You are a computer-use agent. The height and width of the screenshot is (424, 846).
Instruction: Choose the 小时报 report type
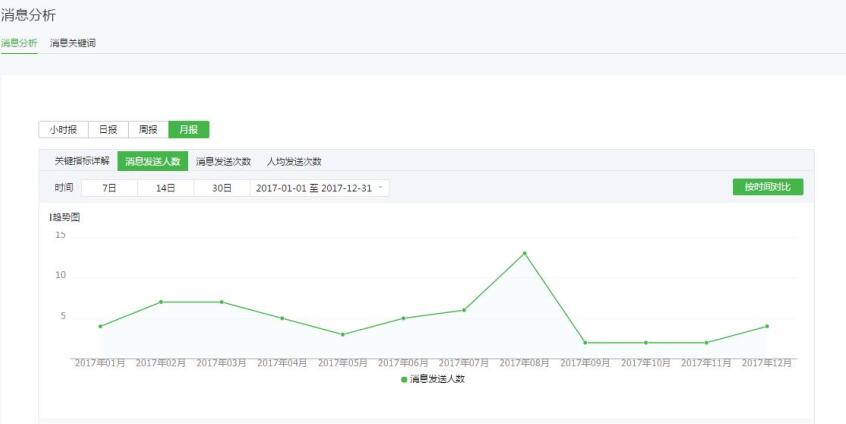(63, 129)
